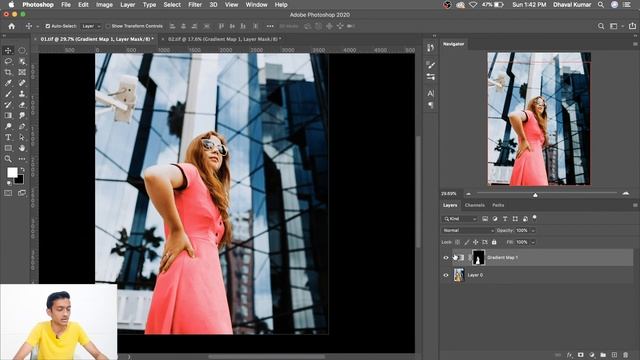Select the History Brush tool
This screenshot has height=360, width=640.
8,105
